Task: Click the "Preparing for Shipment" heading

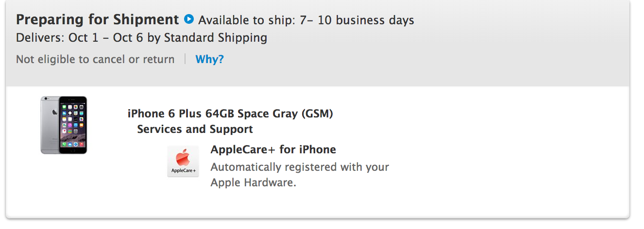Action: 97,19
